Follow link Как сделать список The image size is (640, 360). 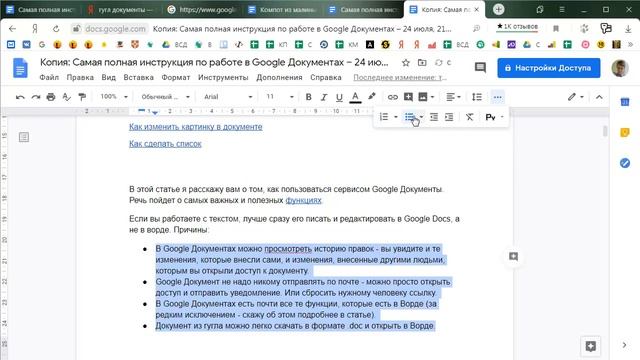pos(165,144)
